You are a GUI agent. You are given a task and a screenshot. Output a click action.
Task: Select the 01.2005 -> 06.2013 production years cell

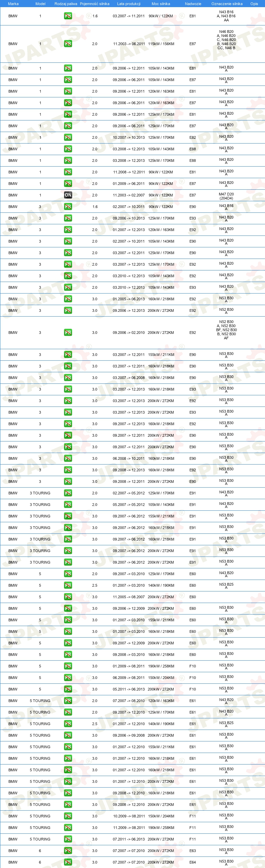coord(129,299)
